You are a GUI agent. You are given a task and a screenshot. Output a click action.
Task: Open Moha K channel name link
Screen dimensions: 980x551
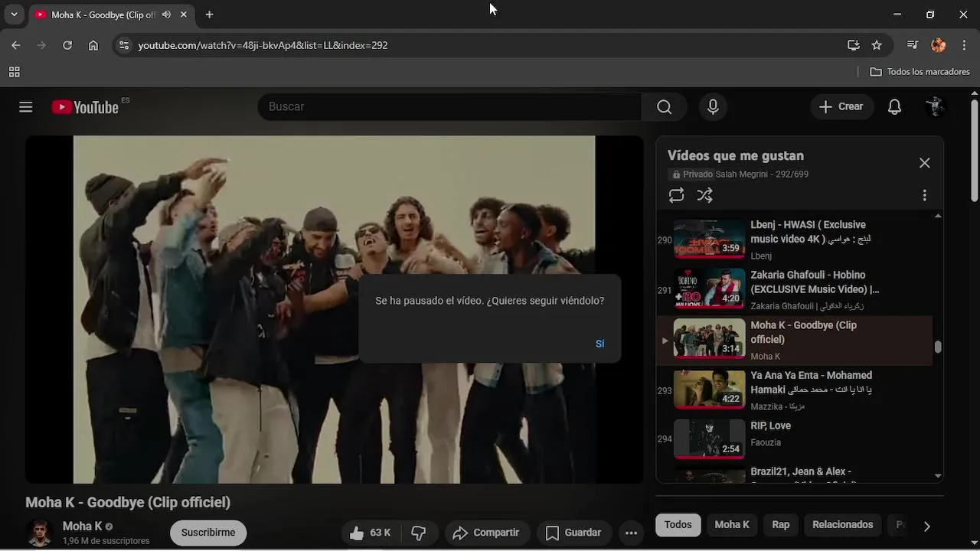(82, 526)
